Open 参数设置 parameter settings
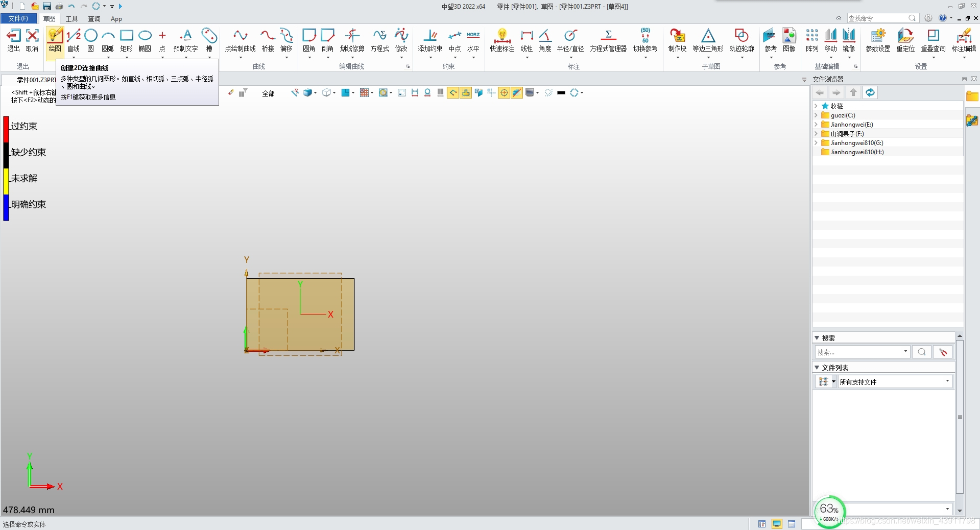Screen dimensions: 980x530 click(x=878, y=40)
